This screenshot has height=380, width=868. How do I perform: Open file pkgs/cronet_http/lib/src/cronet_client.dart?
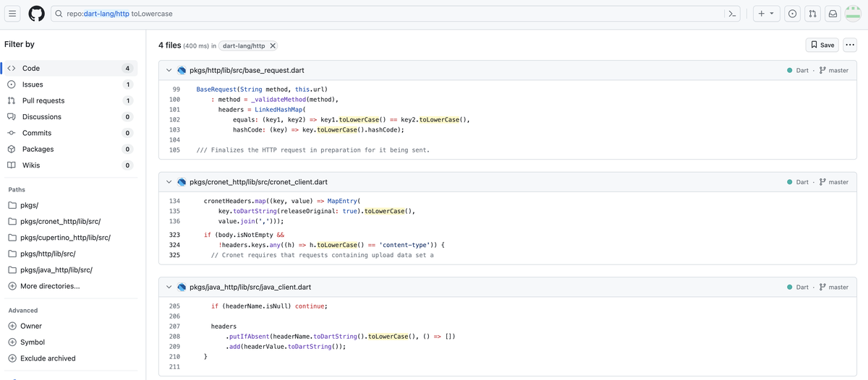pyautogui.click(x=258, y=182)
